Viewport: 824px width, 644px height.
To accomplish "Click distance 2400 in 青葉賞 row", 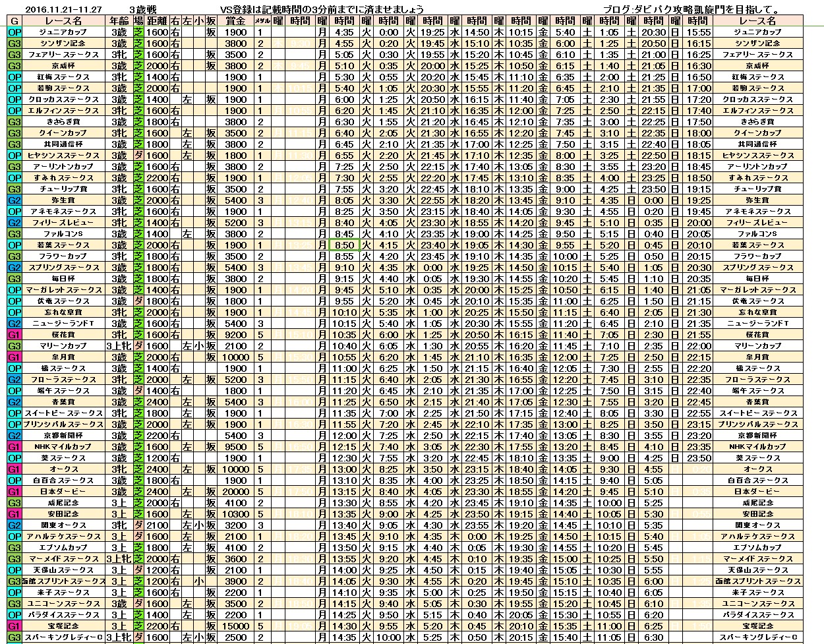I will (x=157, y=402).
